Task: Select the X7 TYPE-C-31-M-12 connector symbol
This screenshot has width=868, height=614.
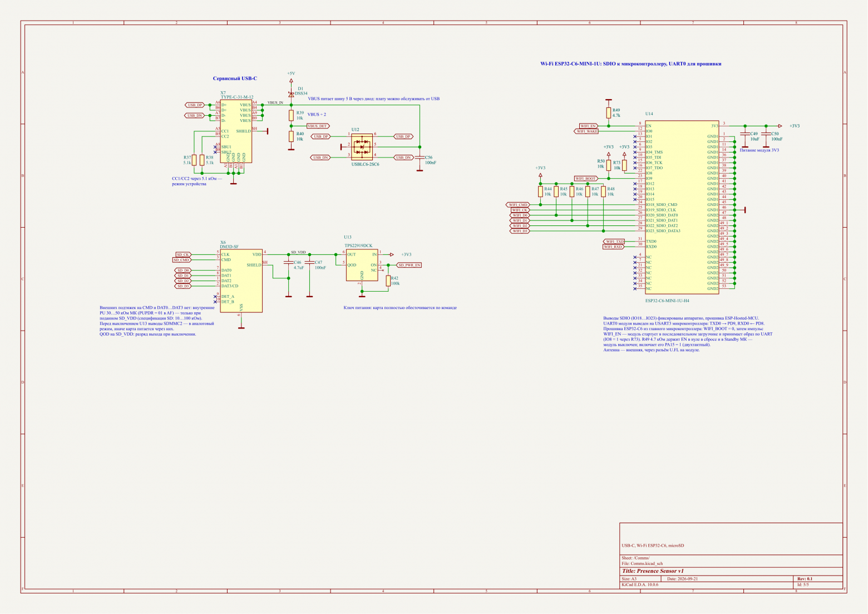Action: (x=236, y=131)
